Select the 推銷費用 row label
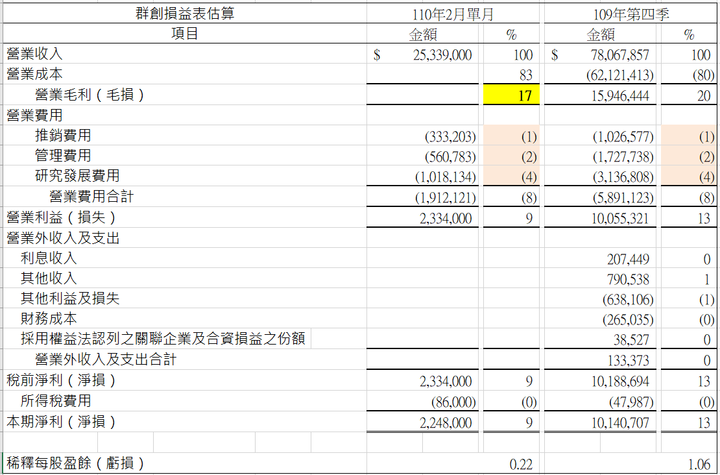 (63, 135)
